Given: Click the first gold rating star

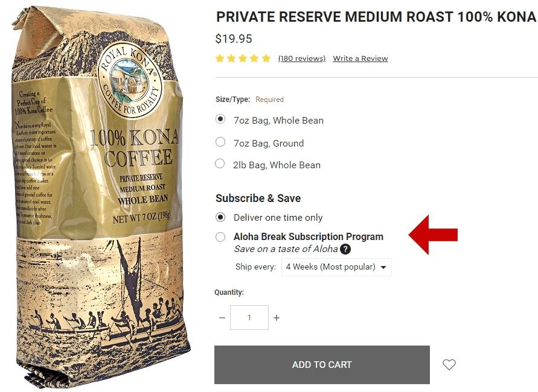Looking at the screenshot, I should [220, 58].
